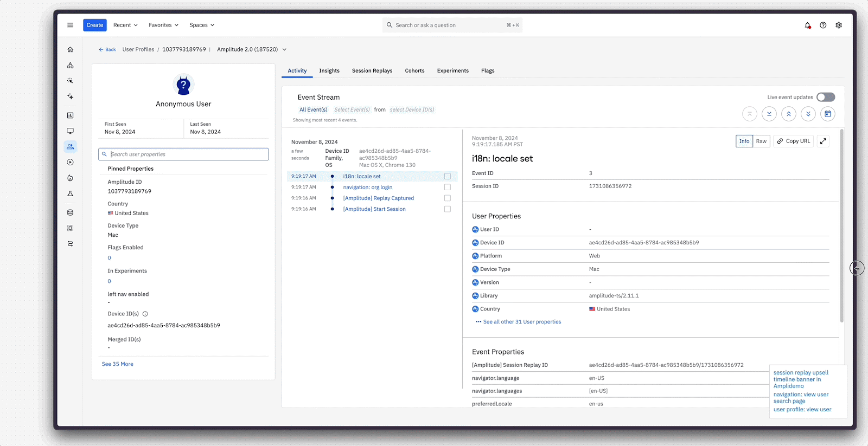
Task: Switch to the Cohorts tab
Action: 415,70
